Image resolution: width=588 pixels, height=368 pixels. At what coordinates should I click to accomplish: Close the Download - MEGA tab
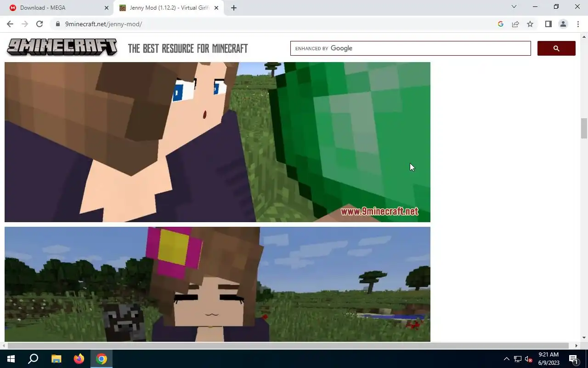tap(107, 8)
